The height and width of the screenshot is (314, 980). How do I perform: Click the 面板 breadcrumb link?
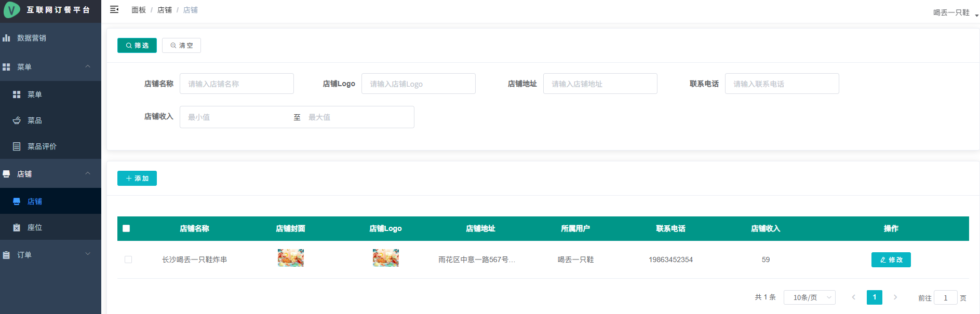pyautogui.click(x=139, y=10)
